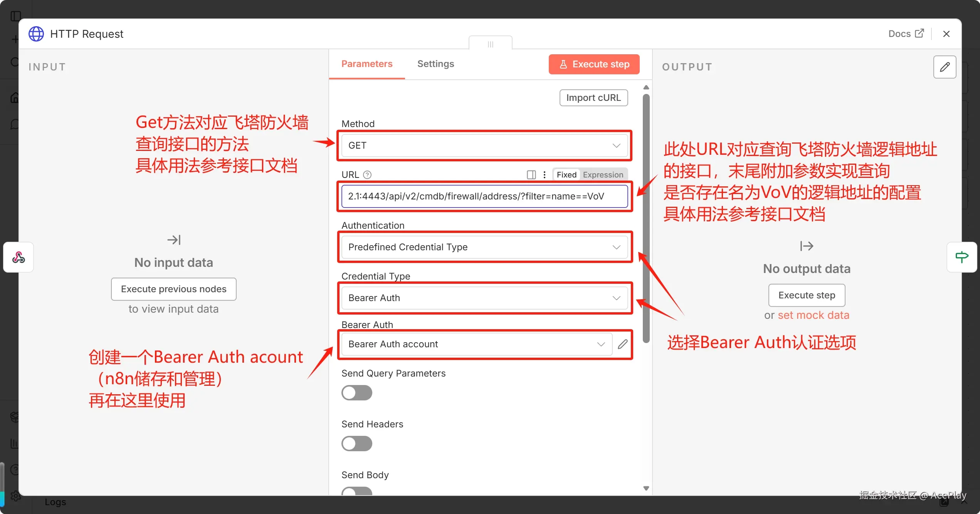Click the webhook node icon on left edge
The width and height of the screenshot is (980, 514).
click(18, 257)
